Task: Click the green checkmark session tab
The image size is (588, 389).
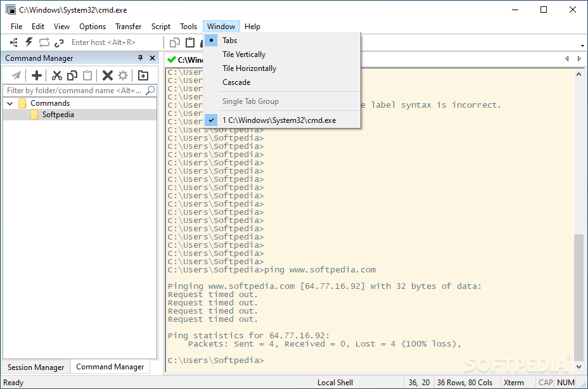Action: pyautogui.click(x=185, y=60)
